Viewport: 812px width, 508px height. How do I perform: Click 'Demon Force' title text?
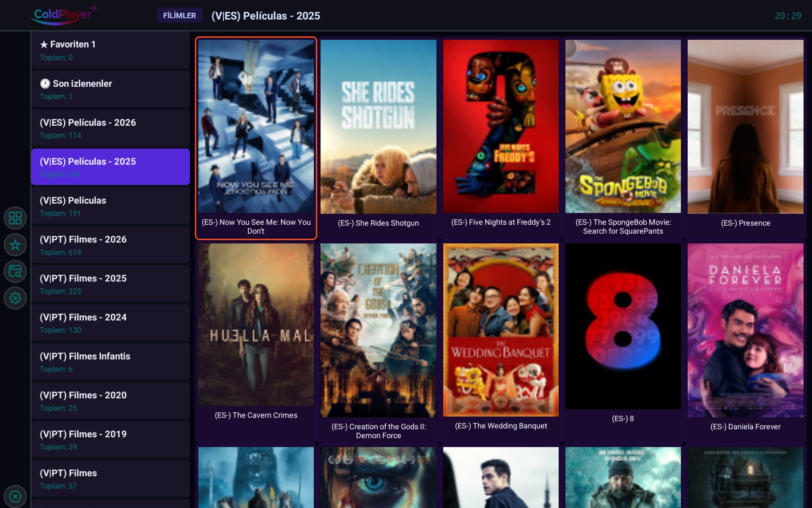click(378, 436)
